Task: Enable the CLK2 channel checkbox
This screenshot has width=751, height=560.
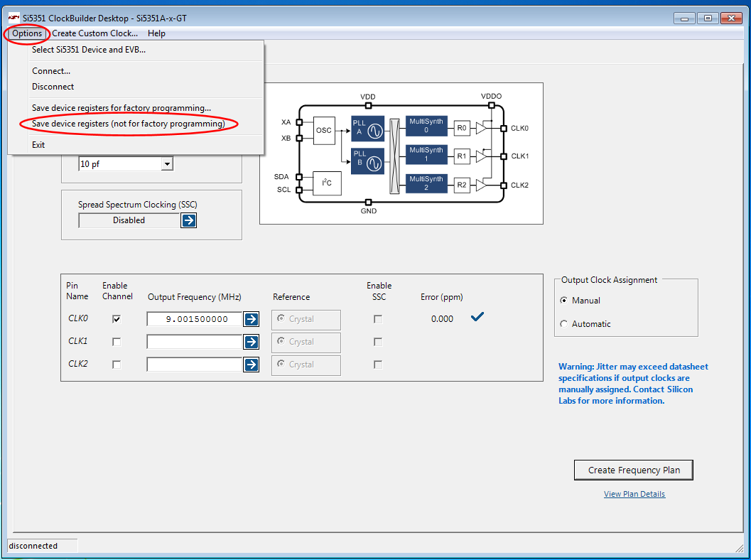Action: [x=117, y=365]
